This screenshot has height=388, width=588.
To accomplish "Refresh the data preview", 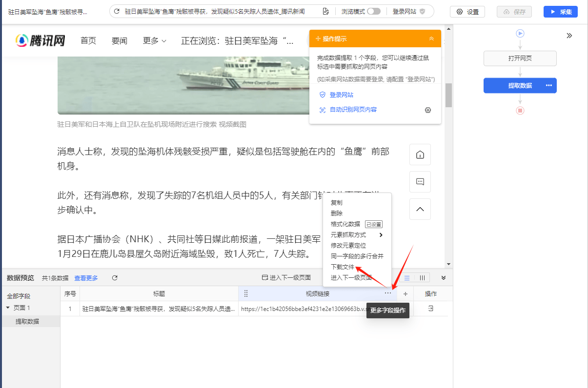I will click(115, 278).
